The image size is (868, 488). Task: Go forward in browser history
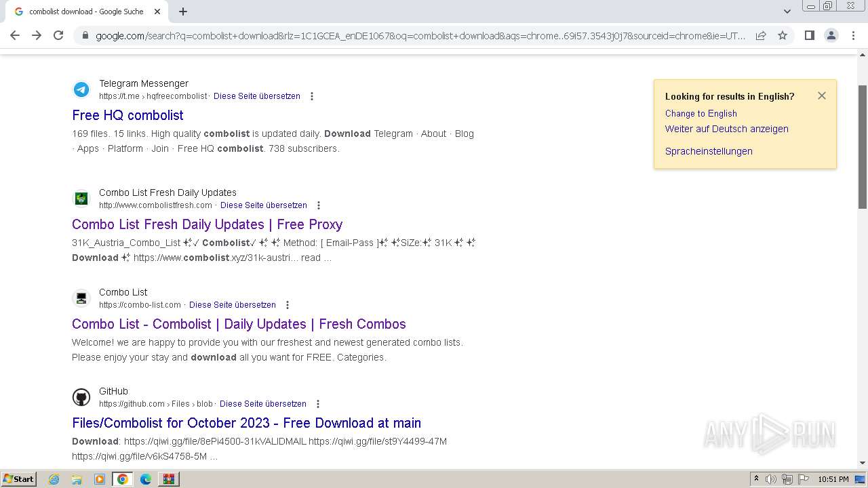pos(37,35)
